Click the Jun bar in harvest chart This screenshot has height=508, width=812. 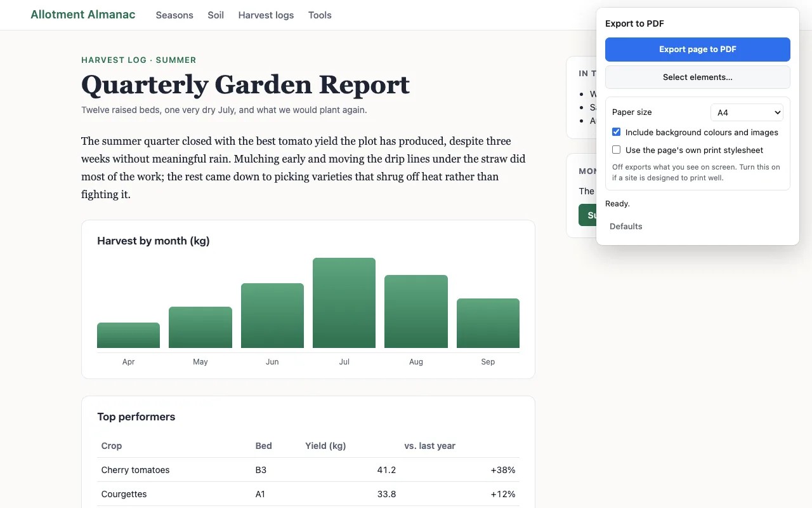click(272, 316)
